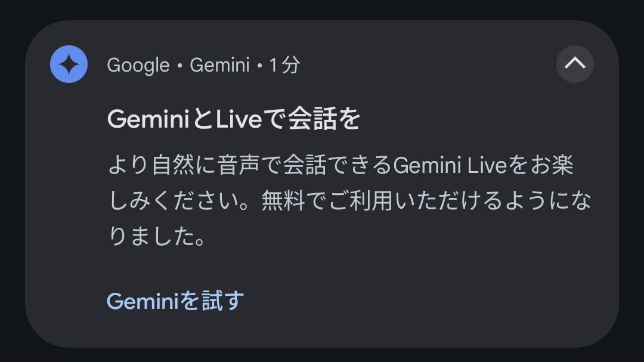Open the "Geminiを試す" action link

pyautogui.click(x=175, y=301)
